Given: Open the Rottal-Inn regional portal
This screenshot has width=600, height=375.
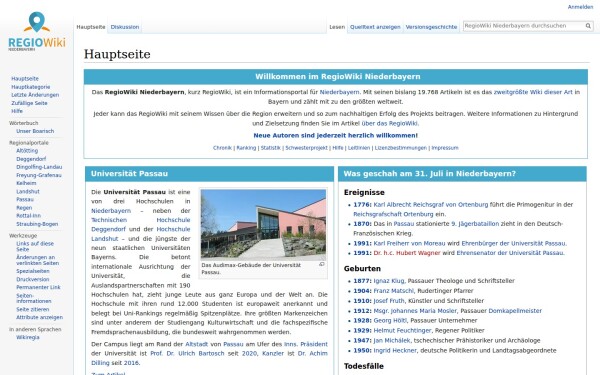Looking at the screenshot, I should click(28, 216).
